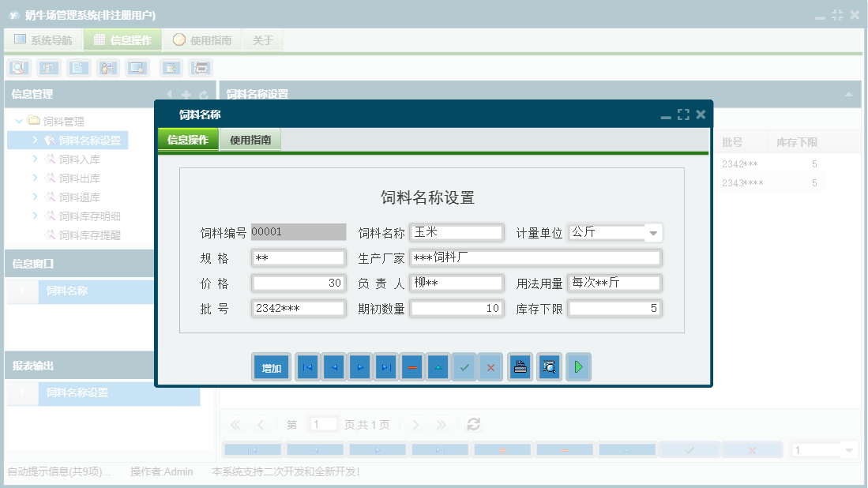Click the red X cancel icon in dialog toolbar
Viewport: 868px width, 488px height.
490,367
